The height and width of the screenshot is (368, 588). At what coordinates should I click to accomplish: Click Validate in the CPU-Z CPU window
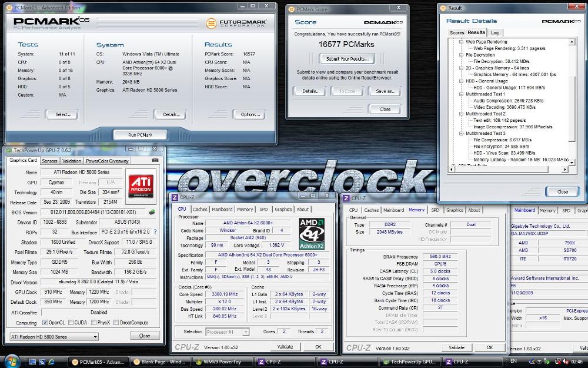[x=285, y=347]
